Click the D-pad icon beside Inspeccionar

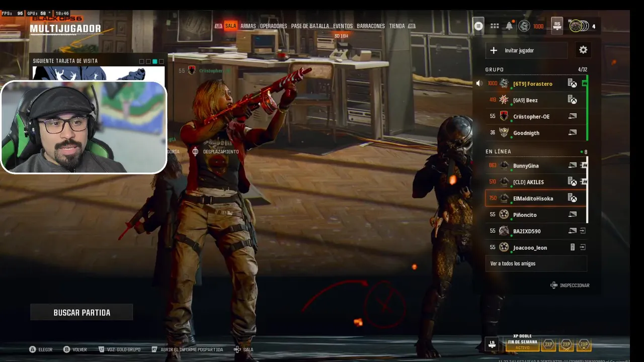tap(554, 285)
